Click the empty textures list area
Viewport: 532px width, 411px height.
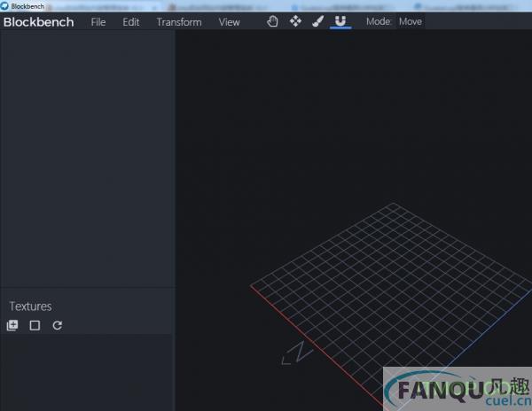(x=87, y=372)
